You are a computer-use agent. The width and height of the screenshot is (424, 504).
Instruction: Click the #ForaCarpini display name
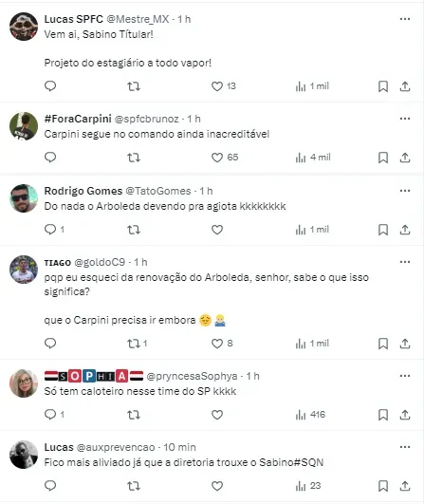(78, 119)
